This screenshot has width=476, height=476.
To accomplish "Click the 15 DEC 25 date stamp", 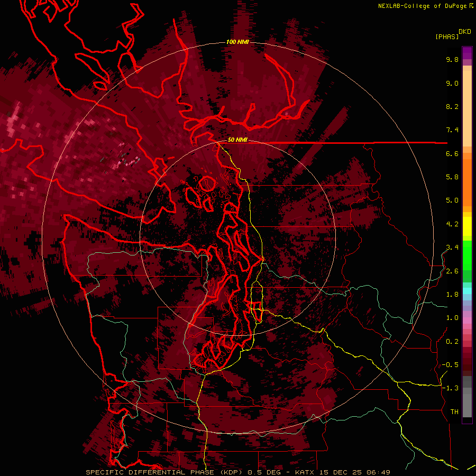I will [341, 472].
